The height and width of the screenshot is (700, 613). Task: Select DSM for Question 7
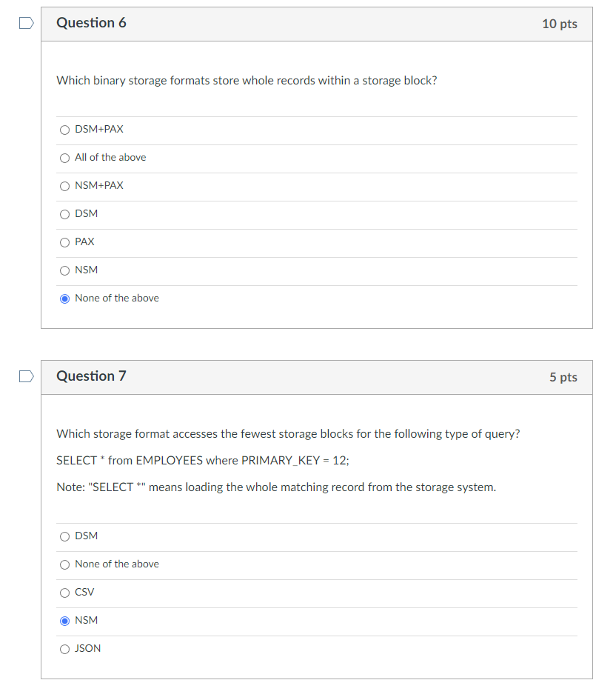64,536
